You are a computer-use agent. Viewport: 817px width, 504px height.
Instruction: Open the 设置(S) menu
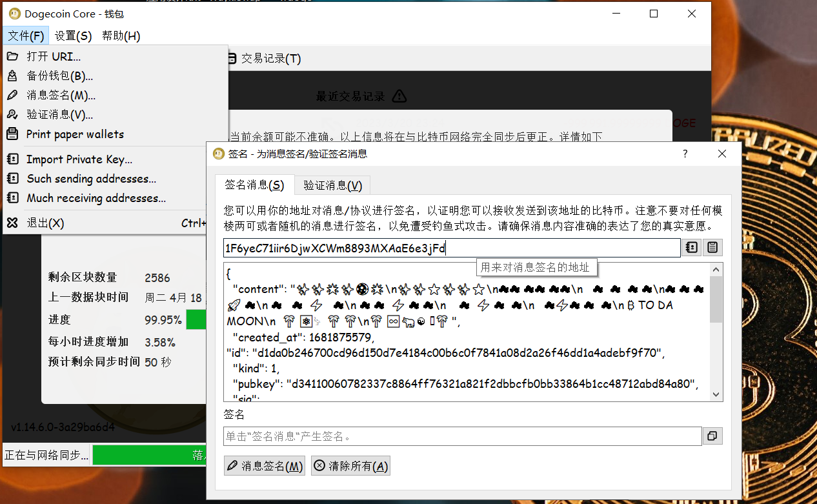coord(74,35)
